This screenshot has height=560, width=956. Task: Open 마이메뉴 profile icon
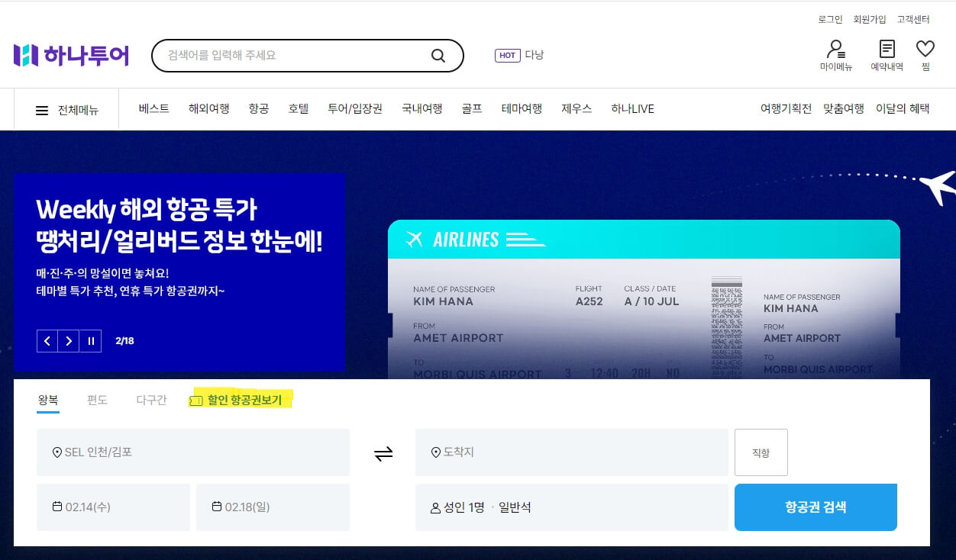click(835, 53)
